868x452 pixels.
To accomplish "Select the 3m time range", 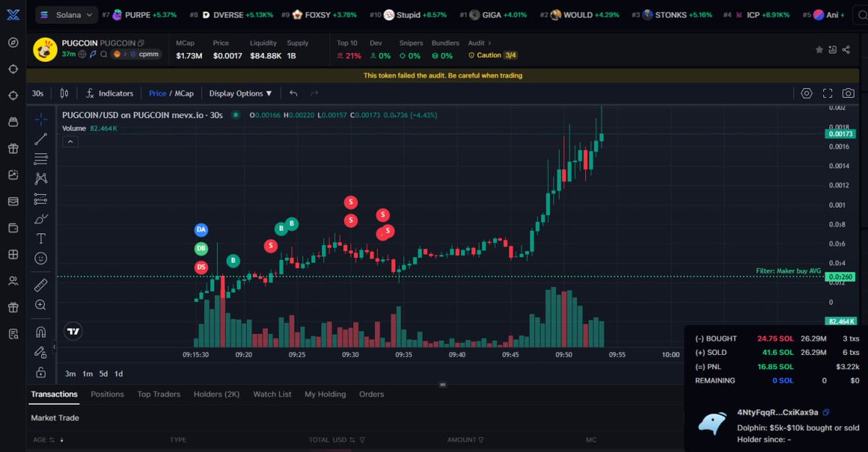I will tap(70, 373).
